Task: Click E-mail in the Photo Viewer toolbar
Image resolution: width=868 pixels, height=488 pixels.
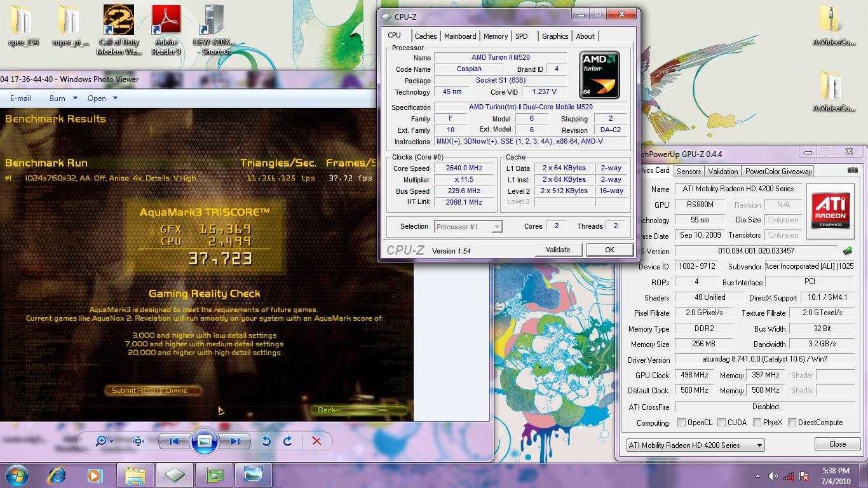Action: point(20,98)
